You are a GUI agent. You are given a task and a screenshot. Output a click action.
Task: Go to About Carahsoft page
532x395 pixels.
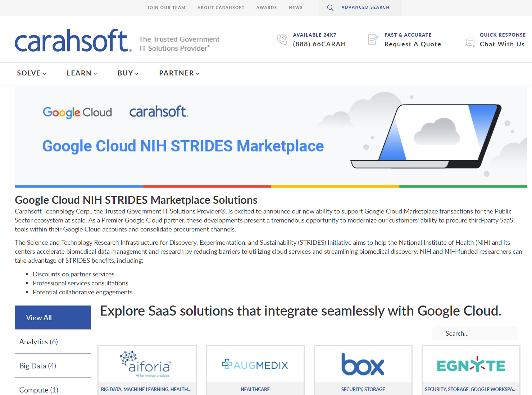pyautogui.click(x=220, y=8)
